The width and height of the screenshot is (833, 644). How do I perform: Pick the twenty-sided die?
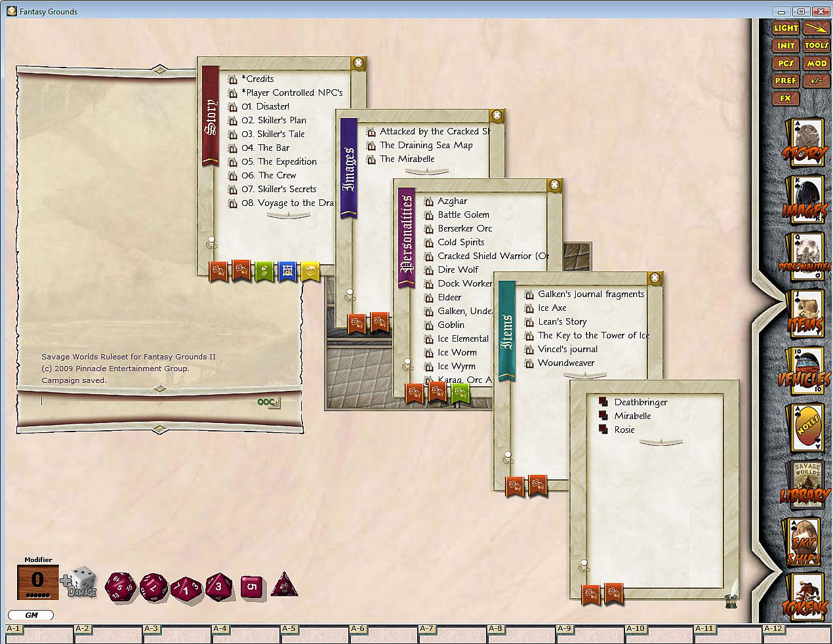pyautogui.click(x=120, y=586)
